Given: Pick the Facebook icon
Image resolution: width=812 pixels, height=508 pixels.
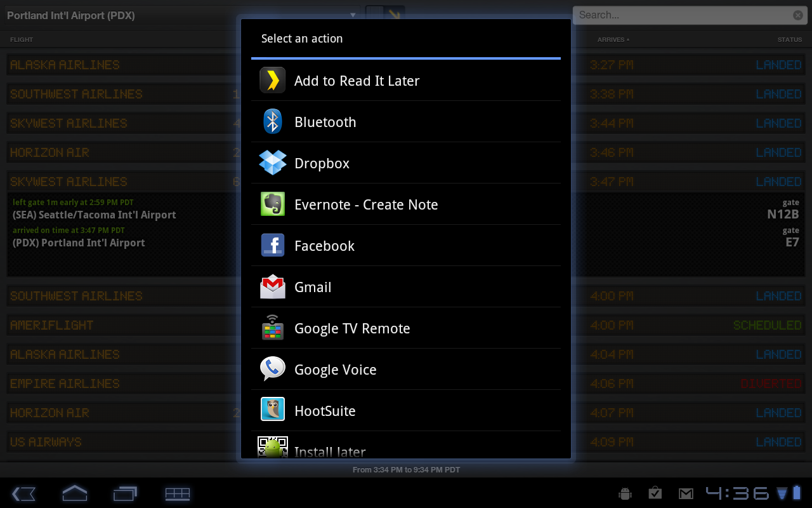Looking at the screenshot, I should 273,245.
